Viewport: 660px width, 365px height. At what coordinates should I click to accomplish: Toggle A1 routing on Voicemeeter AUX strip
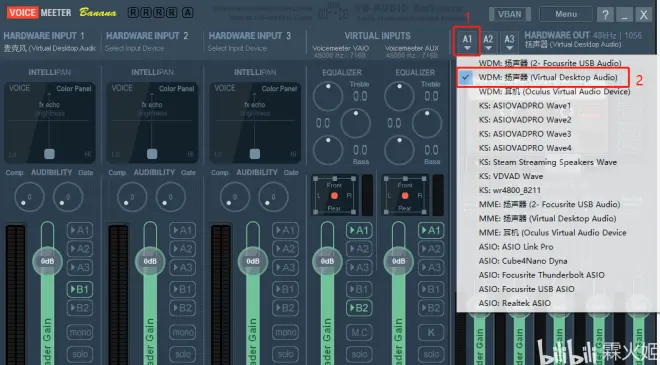point(431,230)
